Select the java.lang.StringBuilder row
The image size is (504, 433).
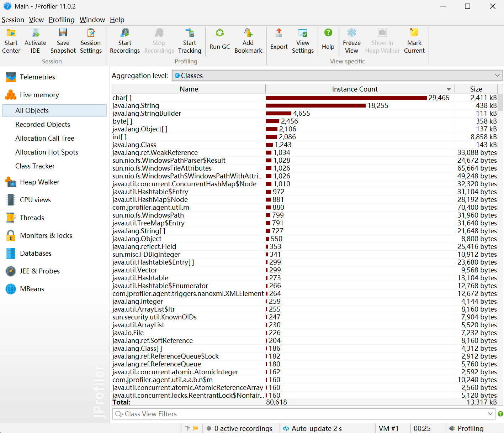click(x=304, y=113)
